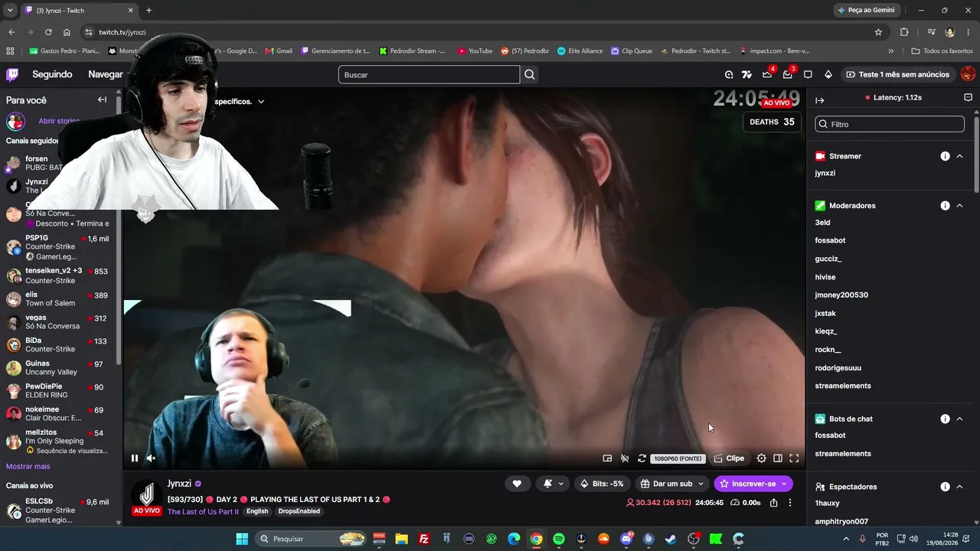The image size is (980, 551).
Task: Open the Navegar tab
Action: point(106,74)
